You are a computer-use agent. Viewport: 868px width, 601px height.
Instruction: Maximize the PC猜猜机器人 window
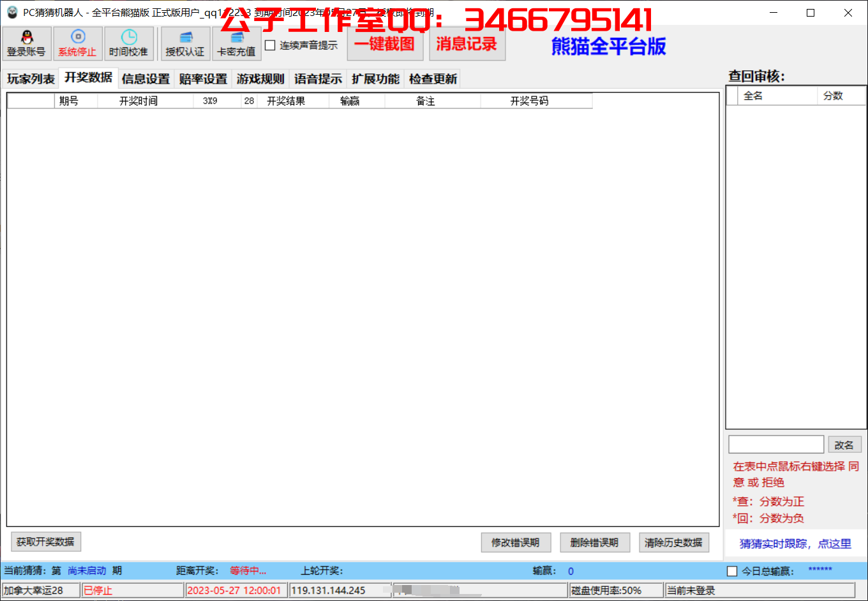[x=811, y=13]
